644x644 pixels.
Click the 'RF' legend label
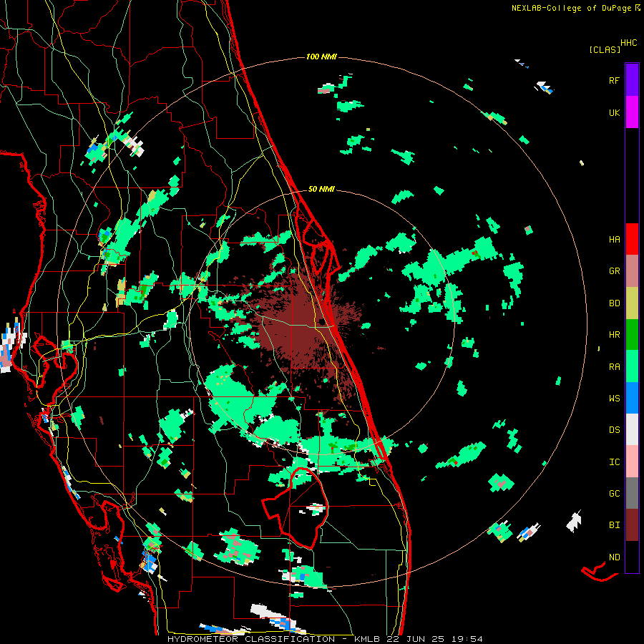(x=614, y=80)
